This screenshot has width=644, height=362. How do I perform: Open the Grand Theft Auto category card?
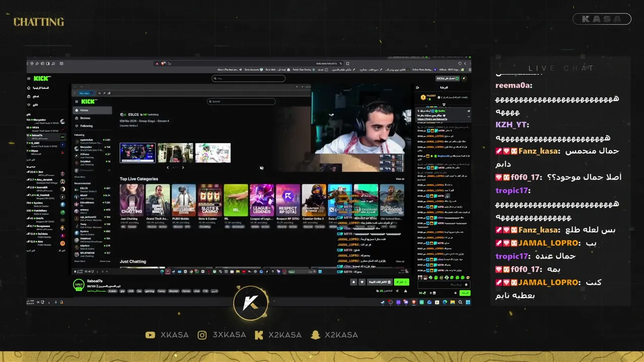click(157, 200)
